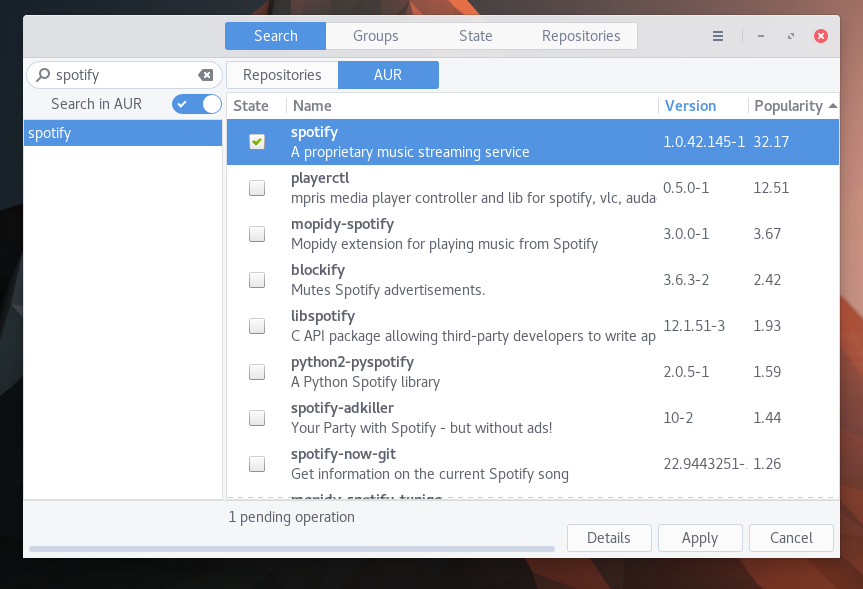The width and height of the screenshot is (863, 589).
Task: Click version 1.0.42.145-1 of spotify
Action: click(704, 142)
